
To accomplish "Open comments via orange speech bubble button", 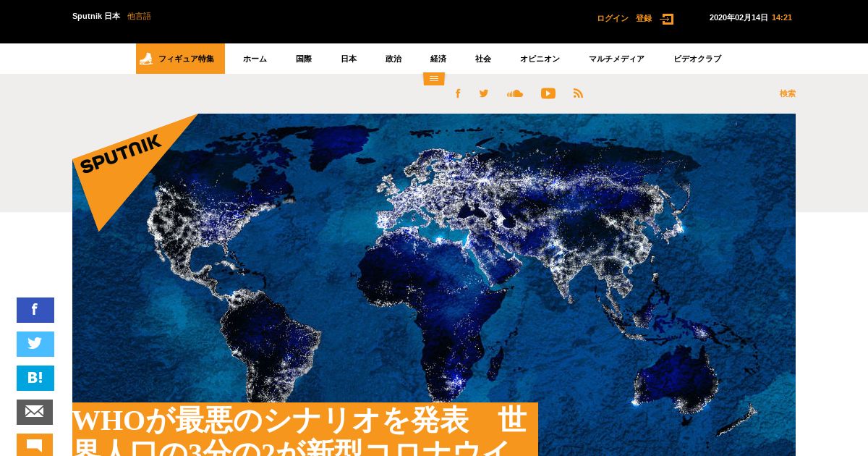I will tap(35, 444).
